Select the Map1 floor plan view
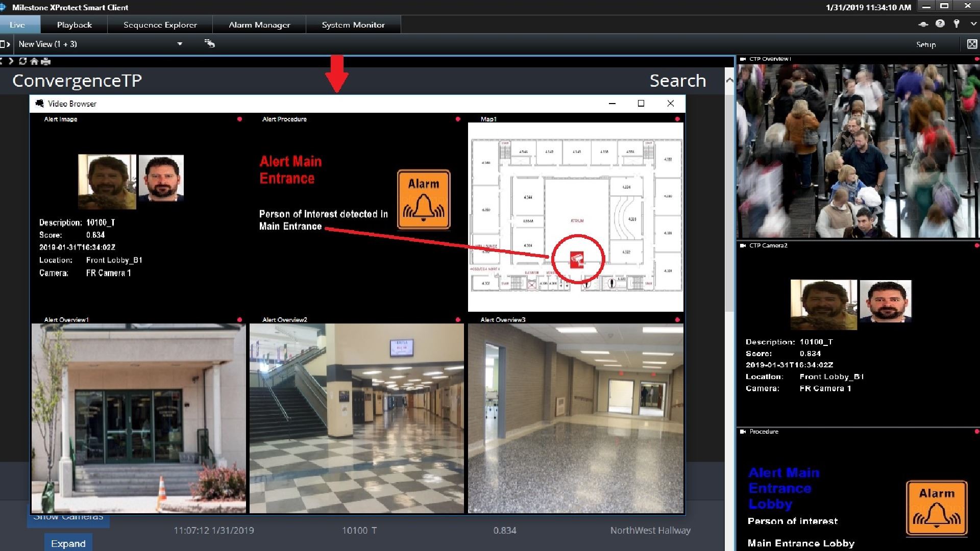The width and height of the screenshot is (980, 551). coord(576,217)
